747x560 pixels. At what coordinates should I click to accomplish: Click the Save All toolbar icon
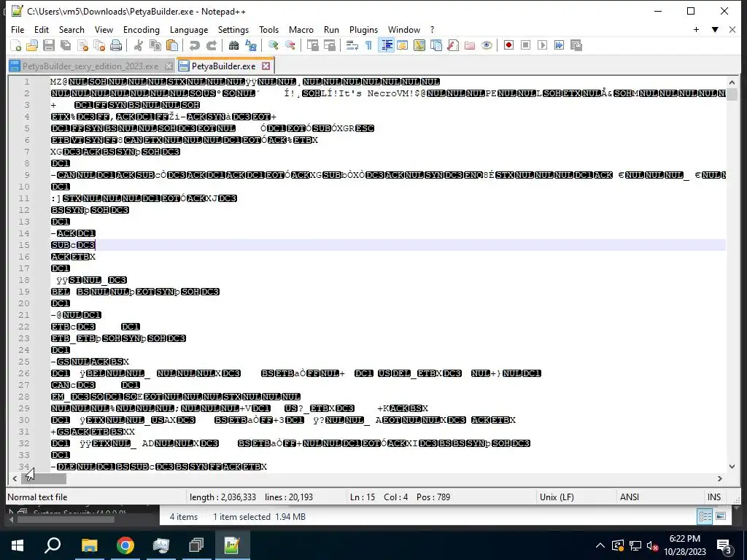point(66,45)
